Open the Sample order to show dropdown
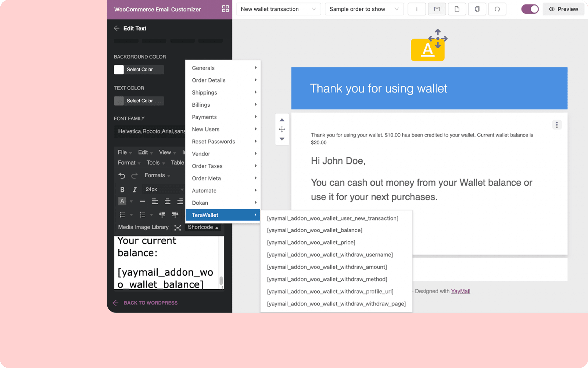Viewport: 588px width, 368px height. coord(364,9)
